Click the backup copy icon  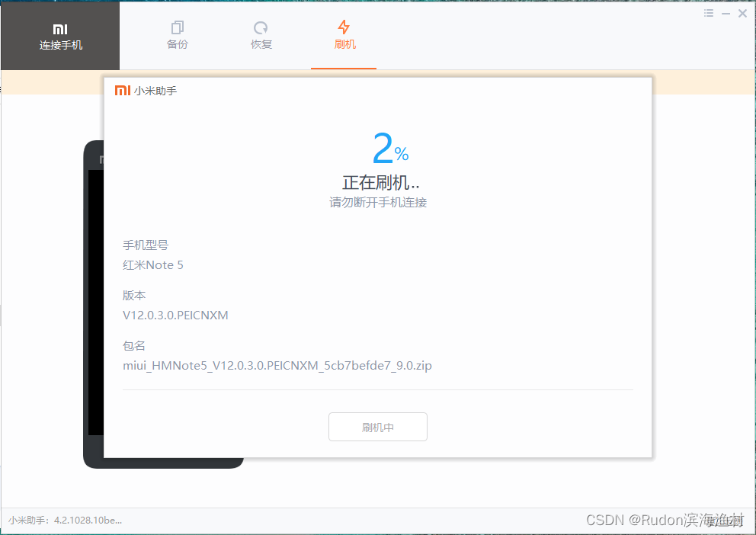pyautogui.click(x=178, y=27)
